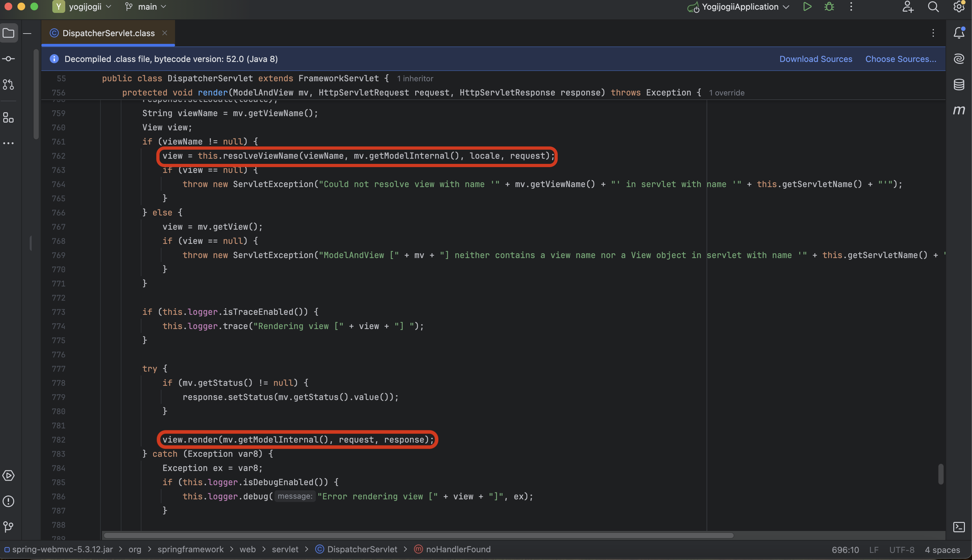Open the Git tool window at bottom left
Viewport: 972px width, 560px height.
point(8,526)
